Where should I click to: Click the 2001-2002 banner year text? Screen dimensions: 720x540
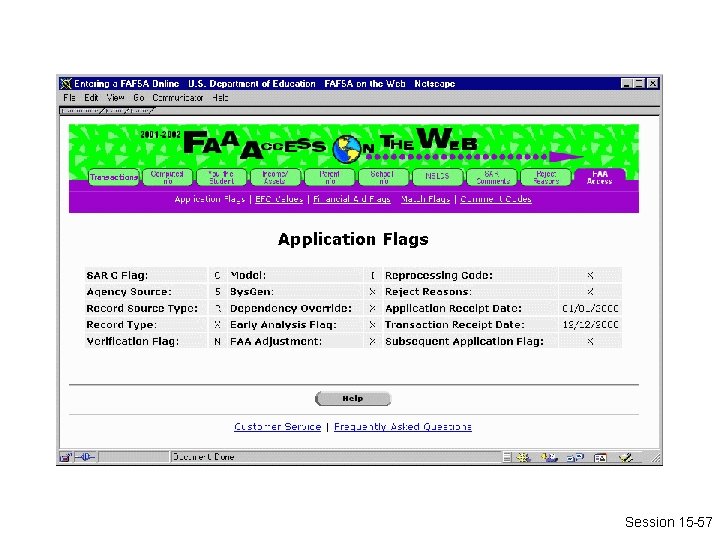point(160,135)
